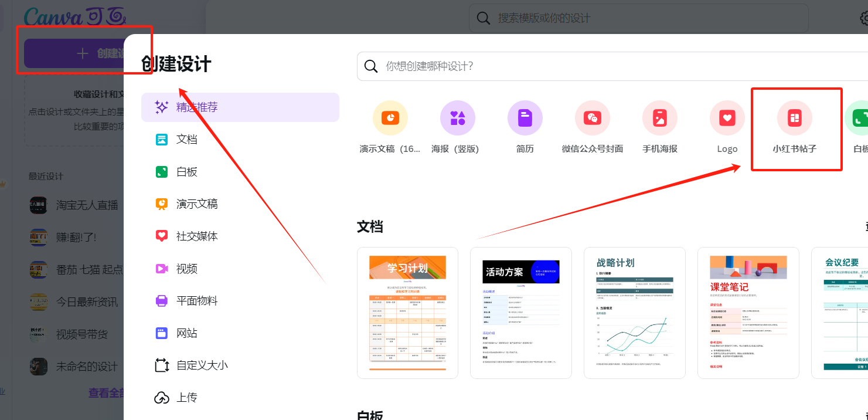Viewport: 868px width, 420px height.
Task: Click the mobile poster (手机海报) icon
Action: point(659,118)
